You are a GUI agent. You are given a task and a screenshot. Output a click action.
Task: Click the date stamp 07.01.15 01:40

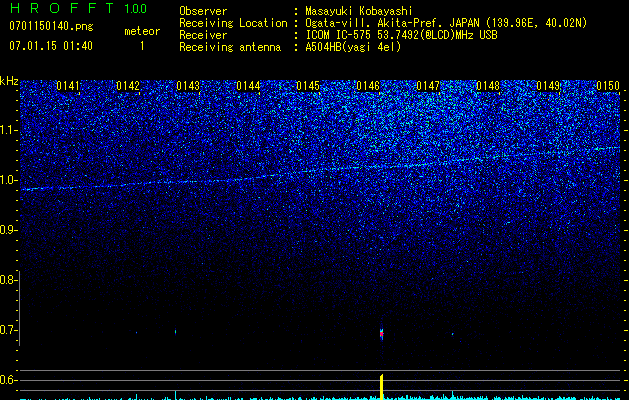point(51,45)
